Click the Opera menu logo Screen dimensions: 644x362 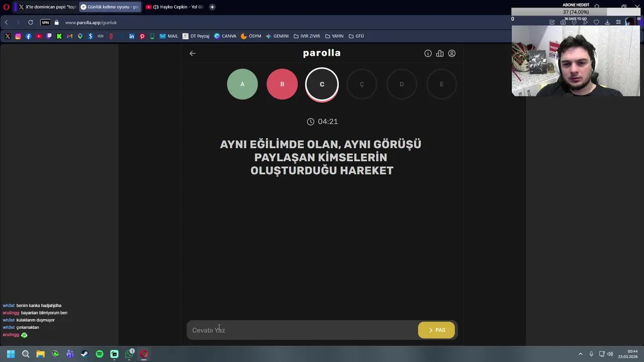(x=6, y=7)
